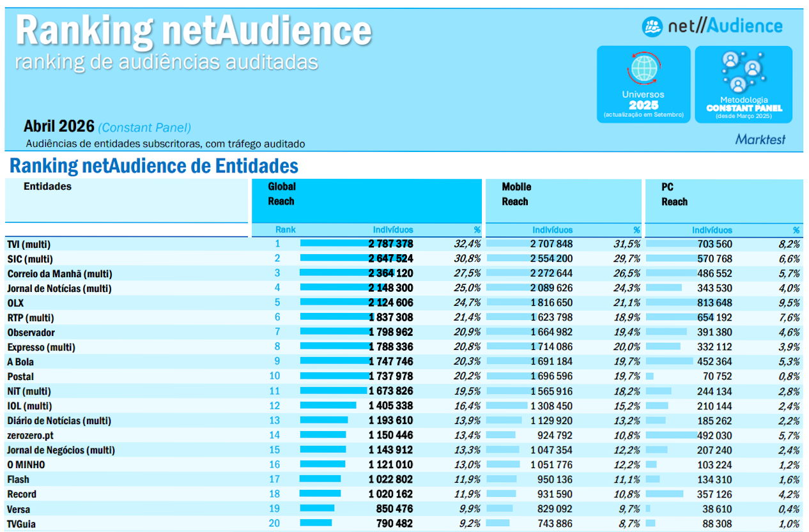Select the Flash entity name

tap(18, 480)
